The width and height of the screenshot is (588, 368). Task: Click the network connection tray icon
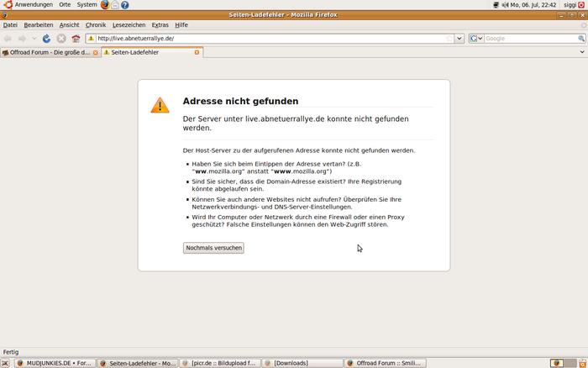496,5
